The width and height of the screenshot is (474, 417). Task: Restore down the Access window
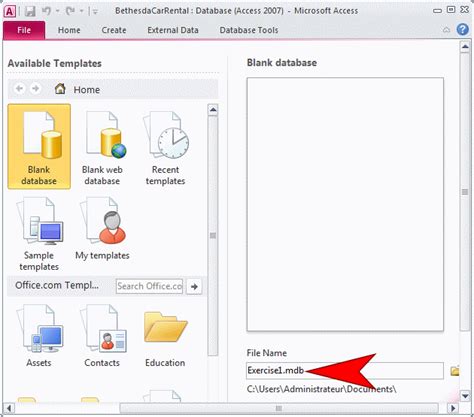(x=451, y=10)
